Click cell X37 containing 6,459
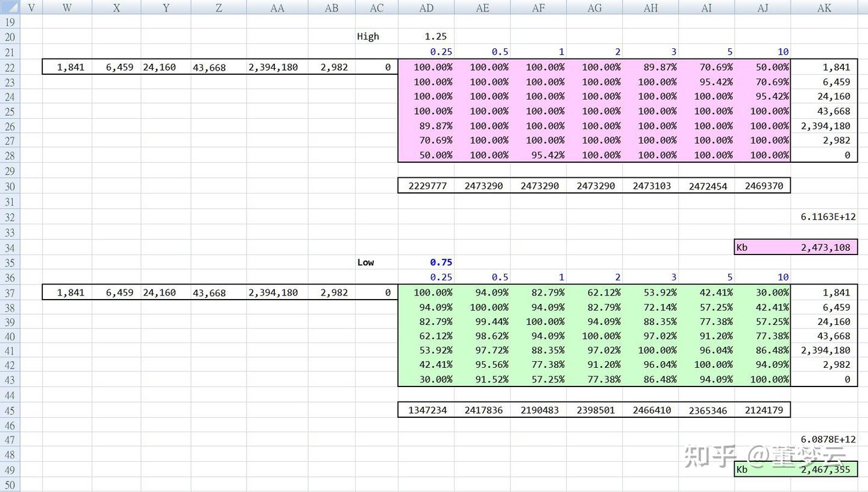 coord(116,292)
